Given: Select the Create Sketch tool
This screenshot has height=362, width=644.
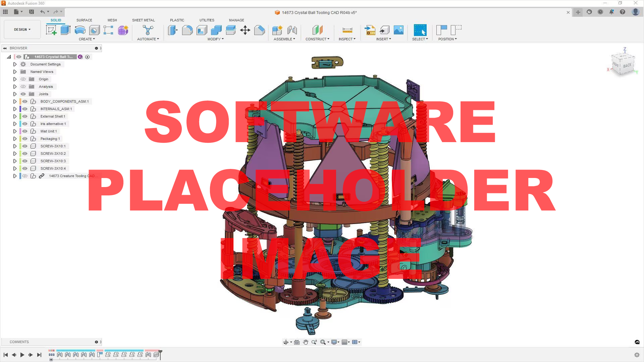Looking at the screenshot, I should (51, 30).
